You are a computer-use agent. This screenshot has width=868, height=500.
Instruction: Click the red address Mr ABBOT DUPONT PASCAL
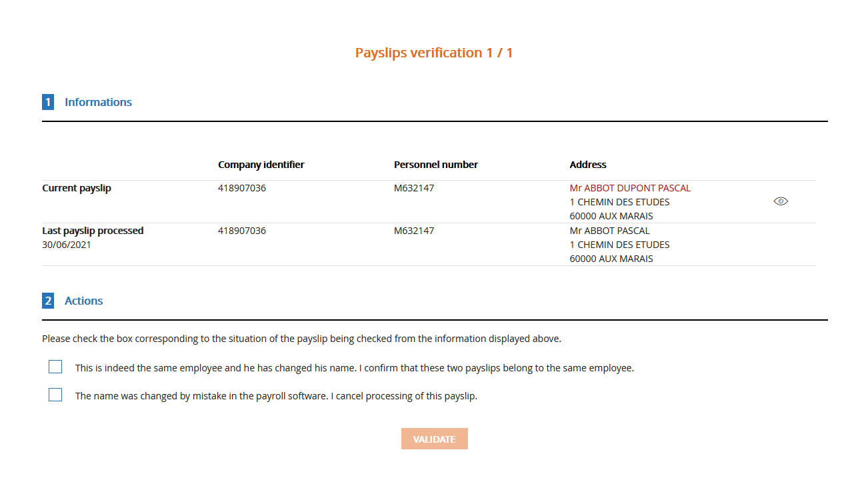click(x=630, y=187)
